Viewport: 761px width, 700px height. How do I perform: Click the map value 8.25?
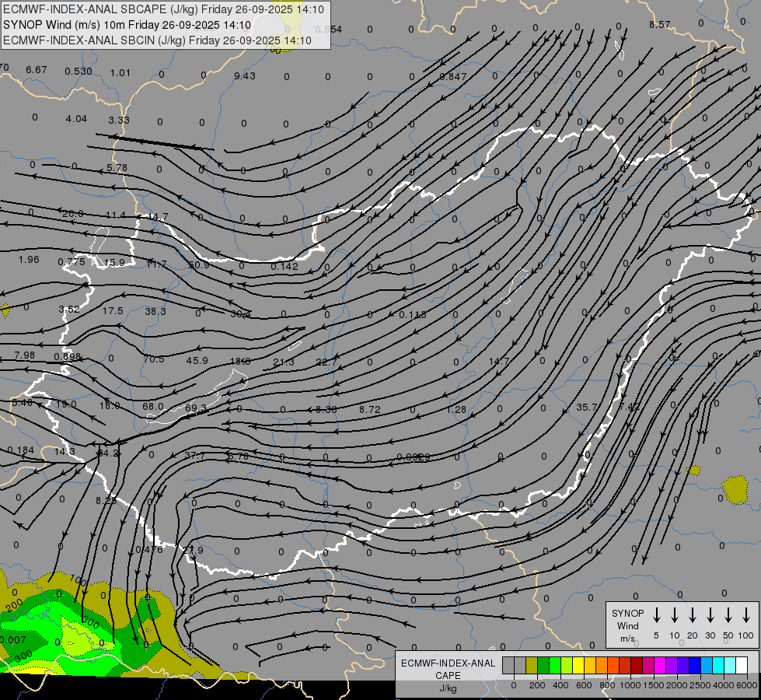point(106,500)
